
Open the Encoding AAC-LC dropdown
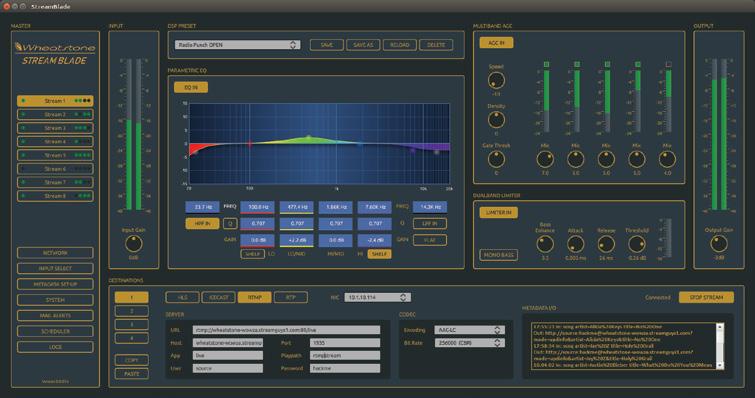click(469, 330)
